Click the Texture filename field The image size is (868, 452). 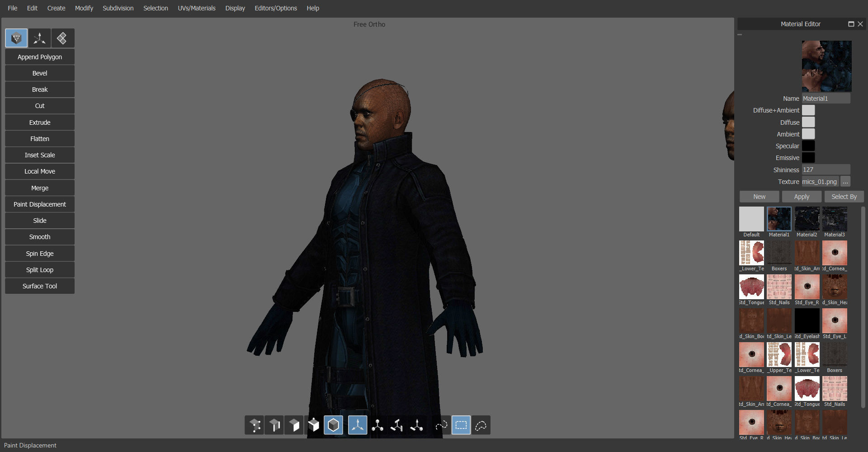[821, 182]
